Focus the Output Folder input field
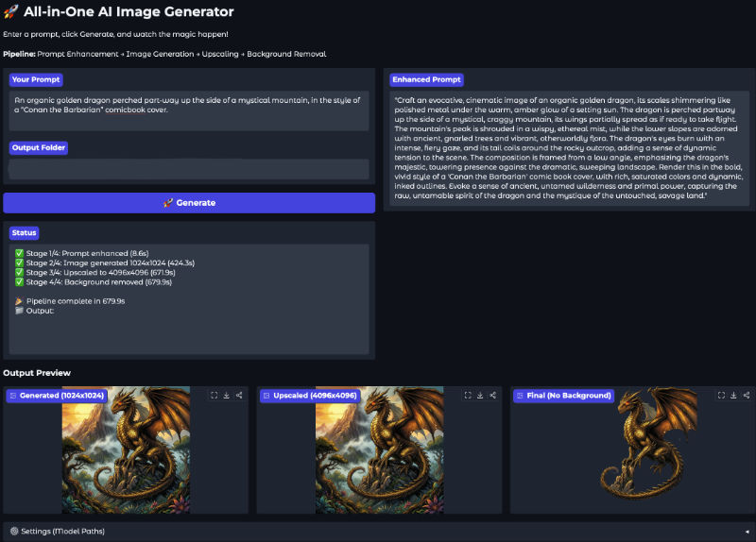The height and width of the screenshot is (542, 756). (189, 169)
